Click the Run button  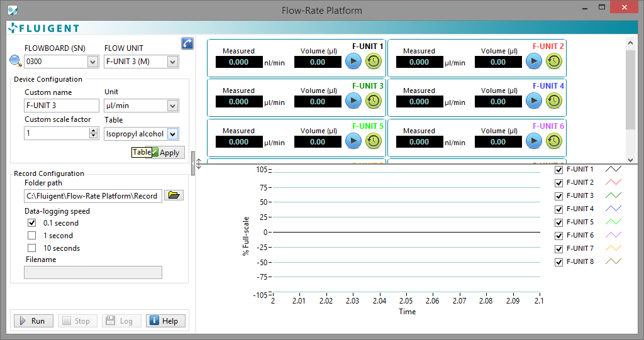coord(34,321)
